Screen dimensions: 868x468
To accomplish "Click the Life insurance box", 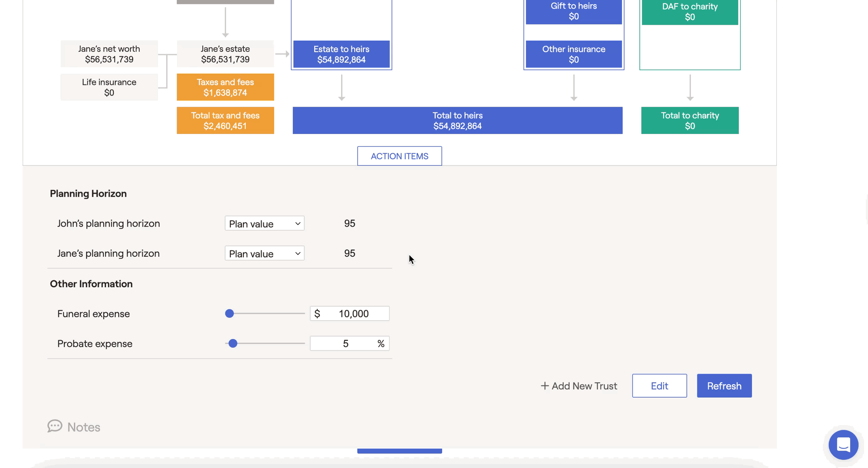I will (x=109, y=87).
